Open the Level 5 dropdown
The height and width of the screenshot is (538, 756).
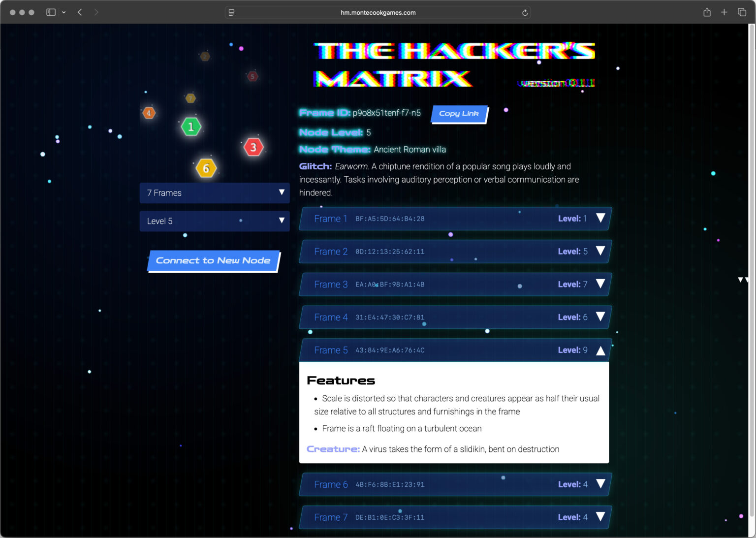(215, 221)
